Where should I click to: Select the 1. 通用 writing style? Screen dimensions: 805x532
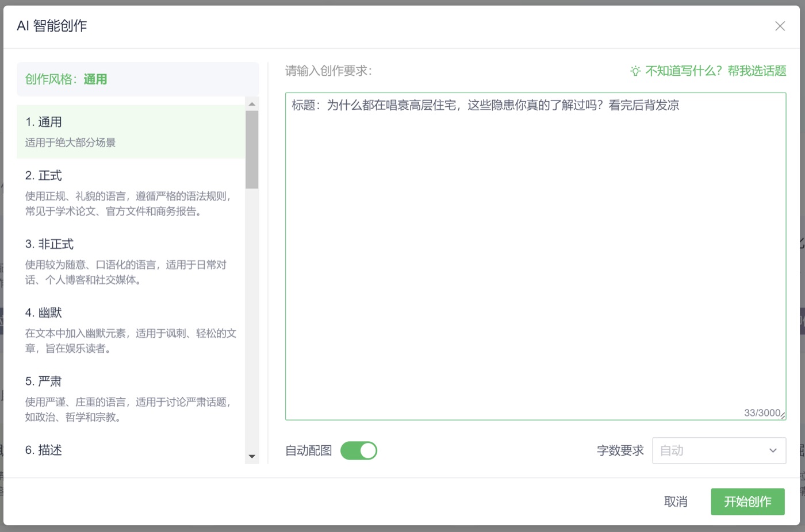tap(131, 132)
